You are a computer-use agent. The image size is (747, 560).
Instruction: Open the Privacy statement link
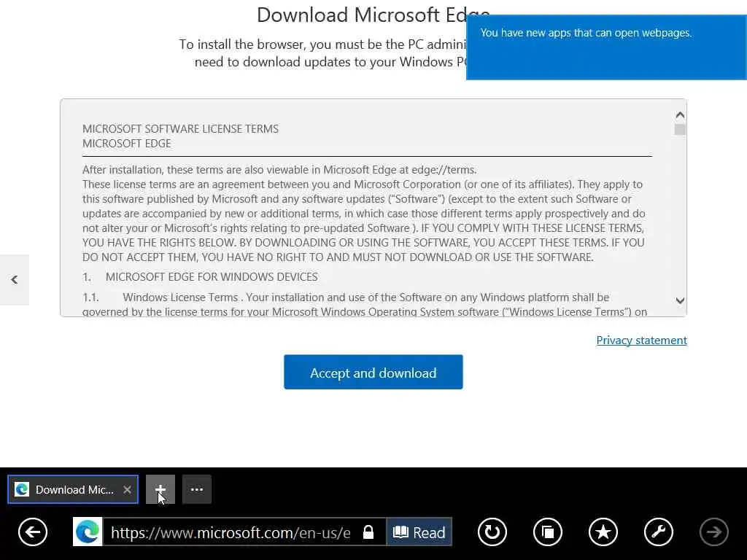[641, 340]
